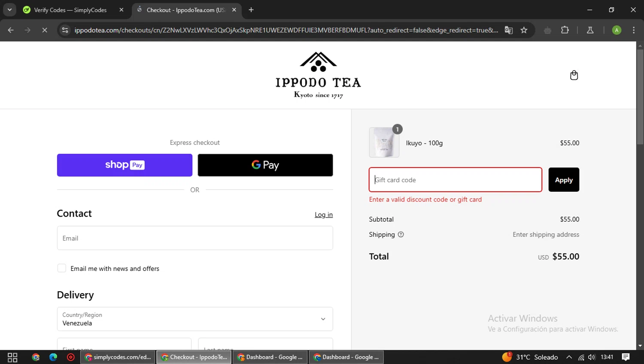Screen dimensions: 644x364
Task: Click the scrollbar down arrow
Action: (x=640, y=346)
